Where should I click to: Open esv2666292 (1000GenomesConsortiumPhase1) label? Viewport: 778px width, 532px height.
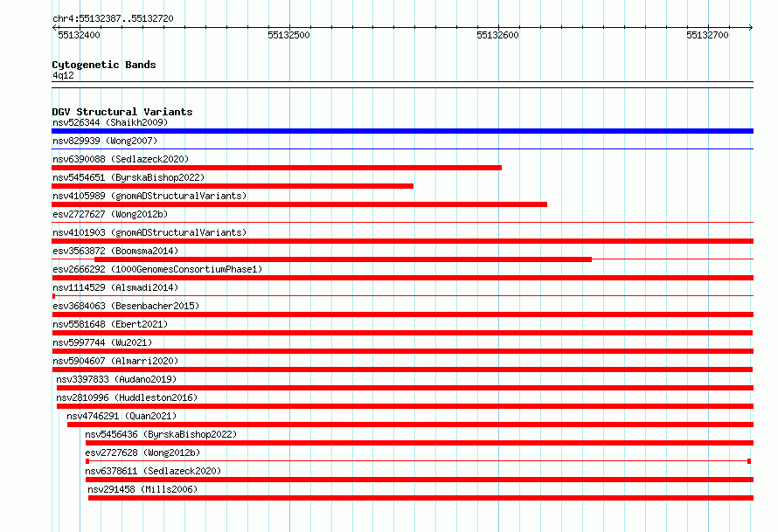point(157,269)
